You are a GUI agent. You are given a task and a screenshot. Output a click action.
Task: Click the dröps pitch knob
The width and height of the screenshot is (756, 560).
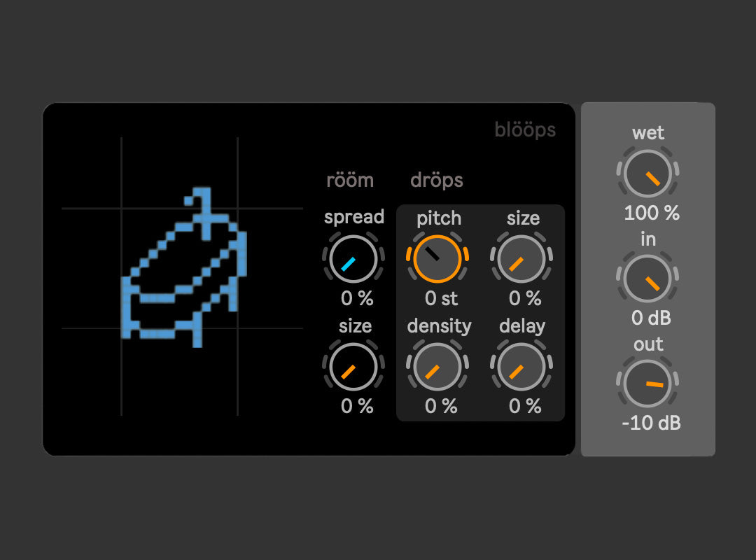437,258
